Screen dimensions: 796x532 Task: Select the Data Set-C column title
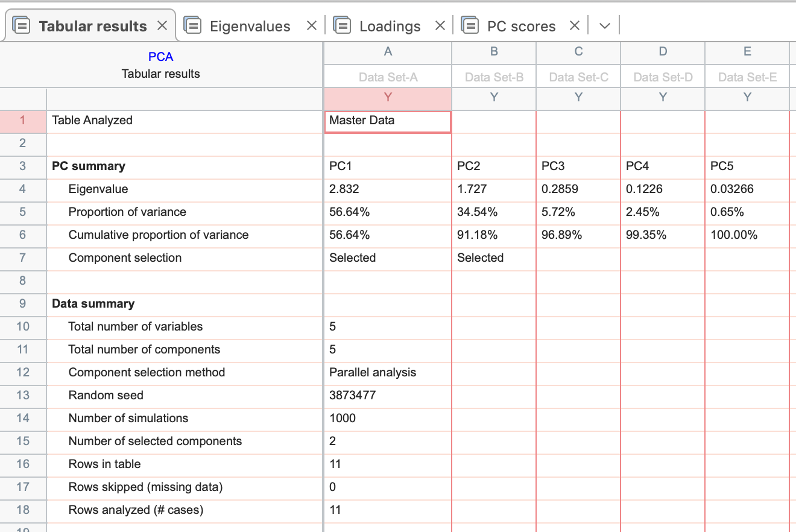click(578, 77)
